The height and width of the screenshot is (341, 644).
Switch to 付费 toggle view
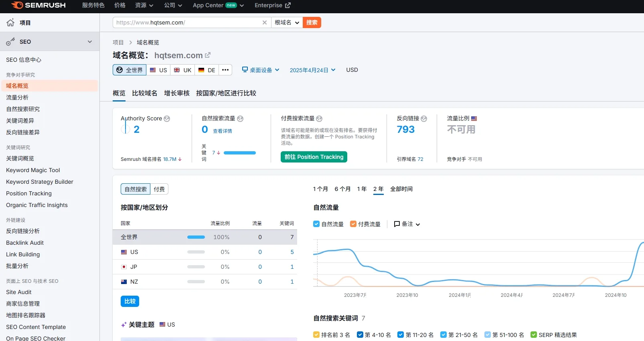tap(159, 189)
